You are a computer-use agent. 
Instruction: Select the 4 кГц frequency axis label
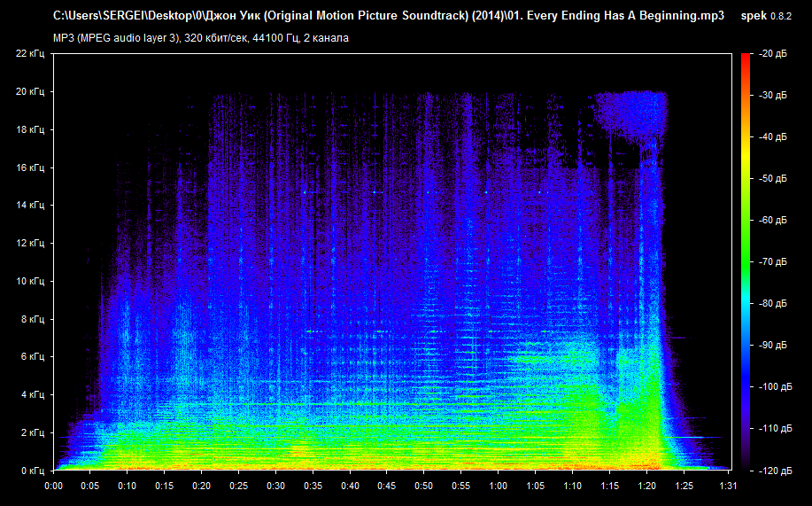33,394
